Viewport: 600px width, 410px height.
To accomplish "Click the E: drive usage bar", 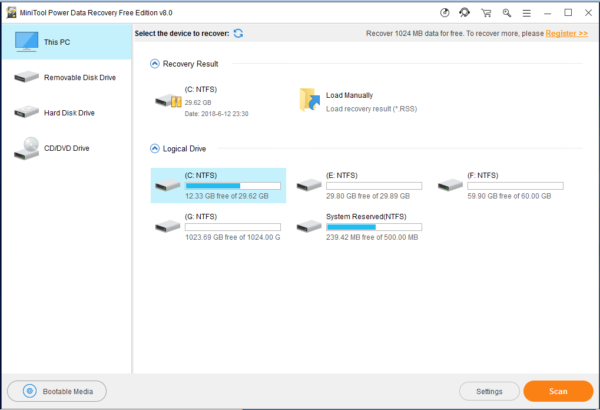I will point(374,186).
